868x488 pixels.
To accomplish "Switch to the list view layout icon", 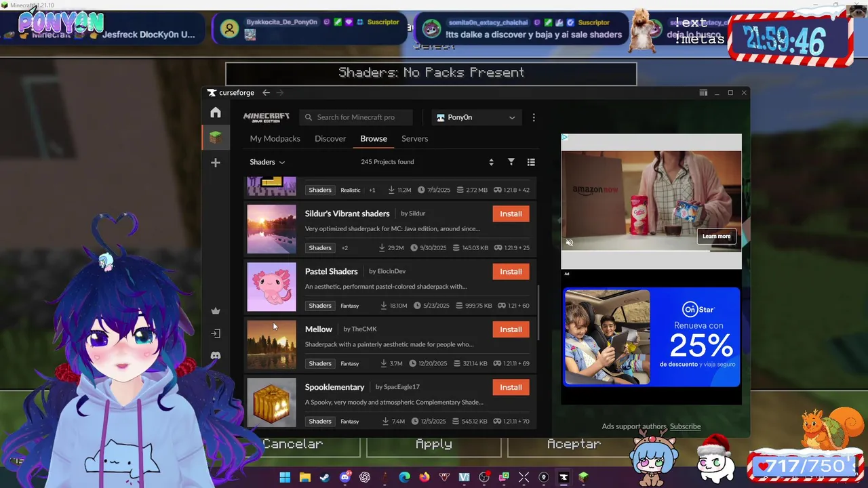I will 531,162.
